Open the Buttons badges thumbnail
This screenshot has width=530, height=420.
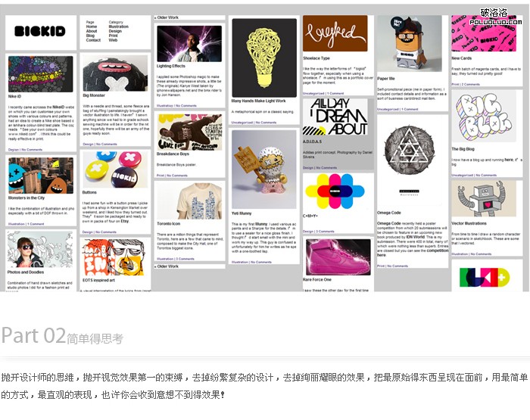[x=116, y=170]
